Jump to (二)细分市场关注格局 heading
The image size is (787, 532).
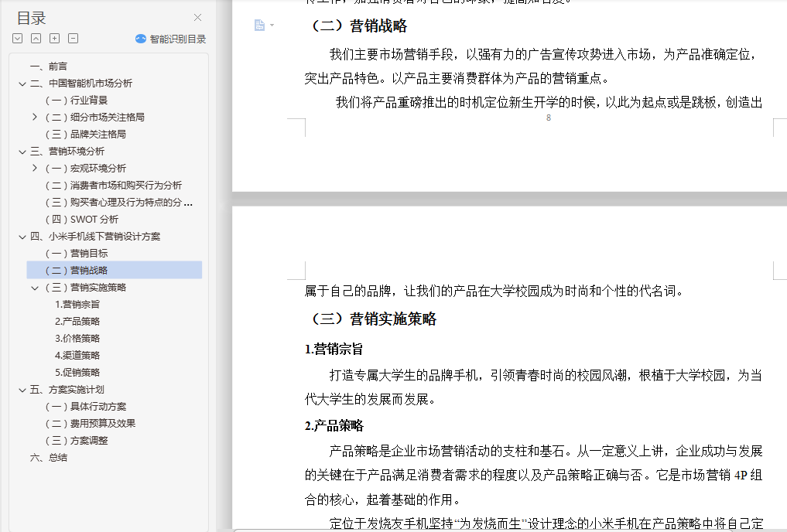95,118
